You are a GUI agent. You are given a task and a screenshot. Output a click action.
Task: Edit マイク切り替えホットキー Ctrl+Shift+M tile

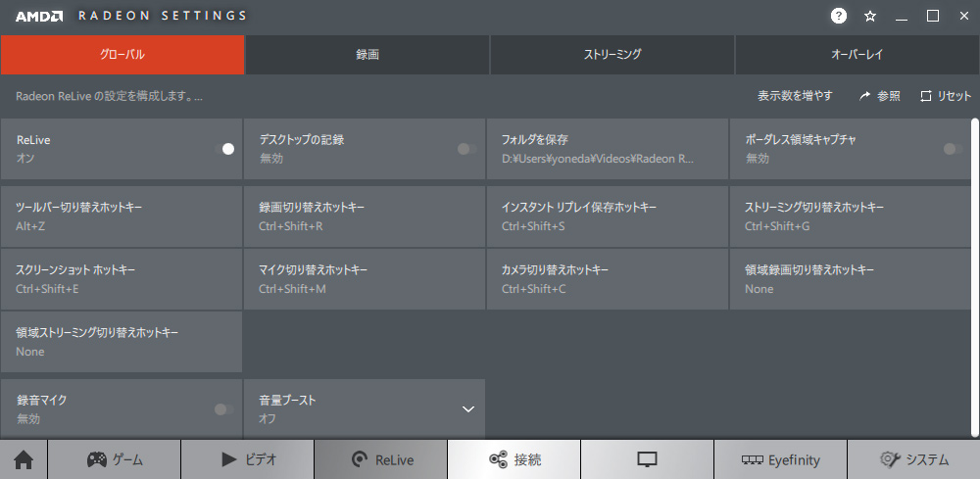(365, 279)
